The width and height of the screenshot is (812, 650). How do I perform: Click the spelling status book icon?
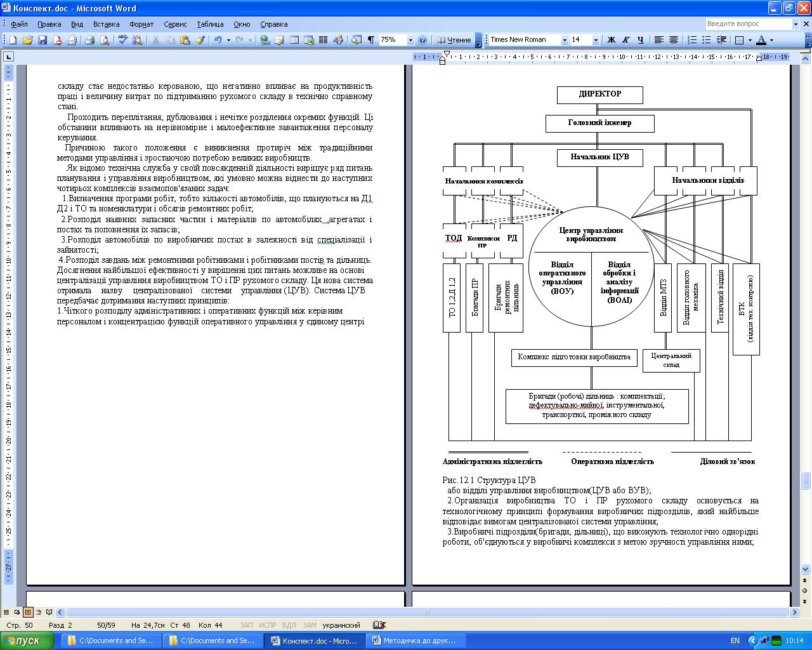pyautogui.click(x=379, y=625)
